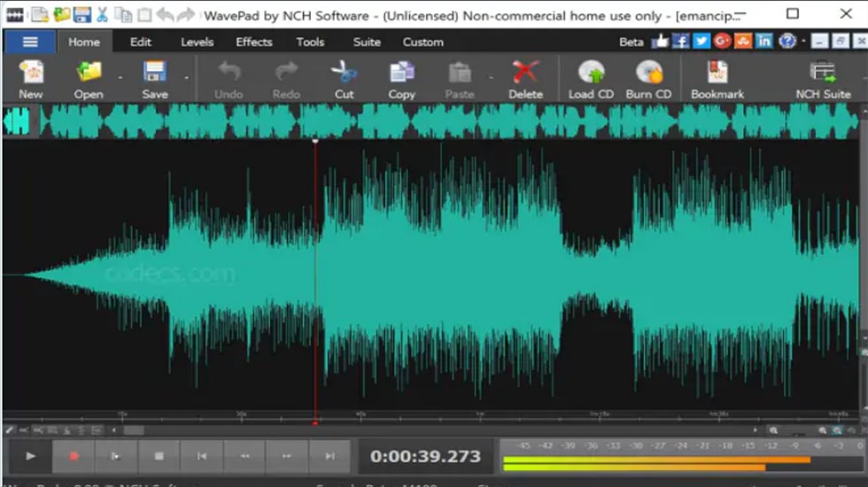Open the Edit tab
The image size is (868, 487).
[141, 43]
